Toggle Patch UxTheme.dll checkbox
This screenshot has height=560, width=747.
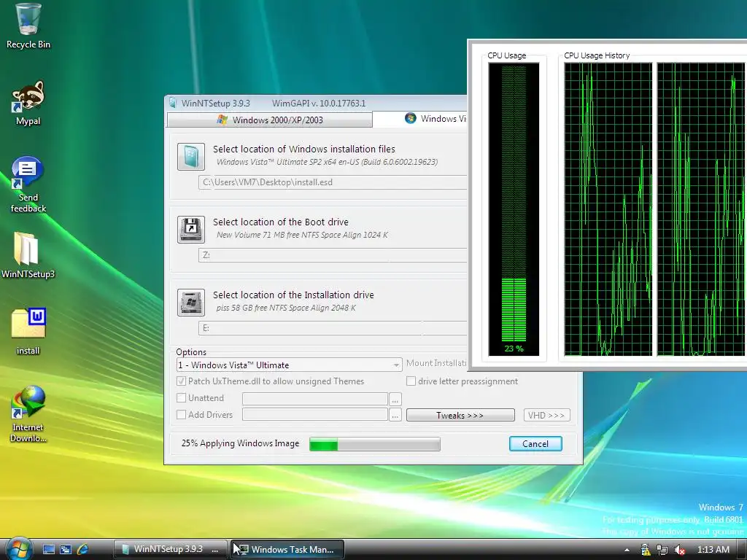pos(181,381)
